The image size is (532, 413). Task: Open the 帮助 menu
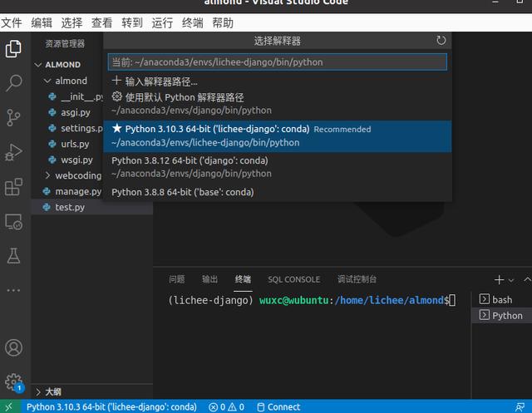click(223, 23)
